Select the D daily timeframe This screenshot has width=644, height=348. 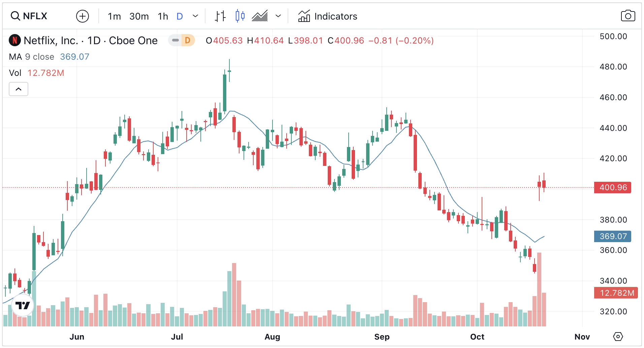(x=180, y=16)
